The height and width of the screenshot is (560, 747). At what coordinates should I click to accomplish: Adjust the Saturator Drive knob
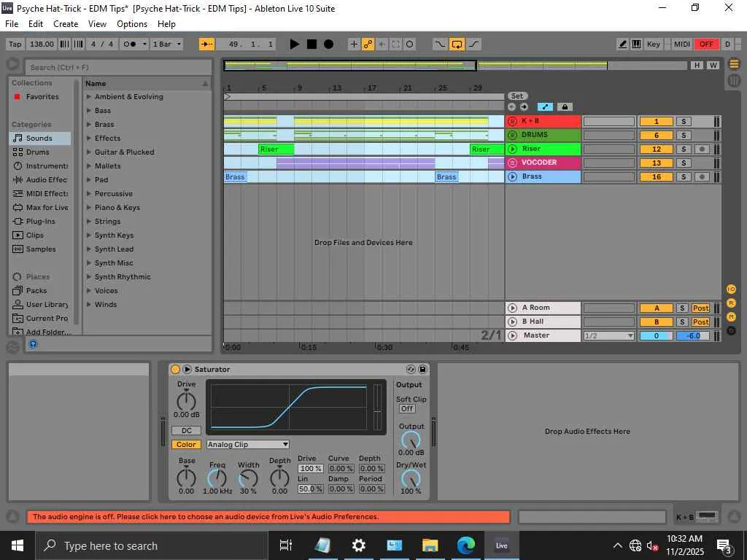pos(186,402)
